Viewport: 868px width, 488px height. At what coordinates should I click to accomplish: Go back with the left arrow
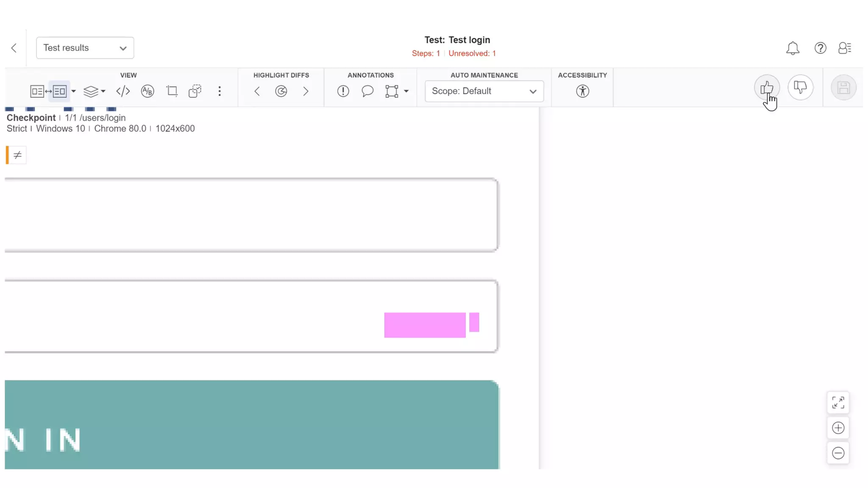coord(14,48)
